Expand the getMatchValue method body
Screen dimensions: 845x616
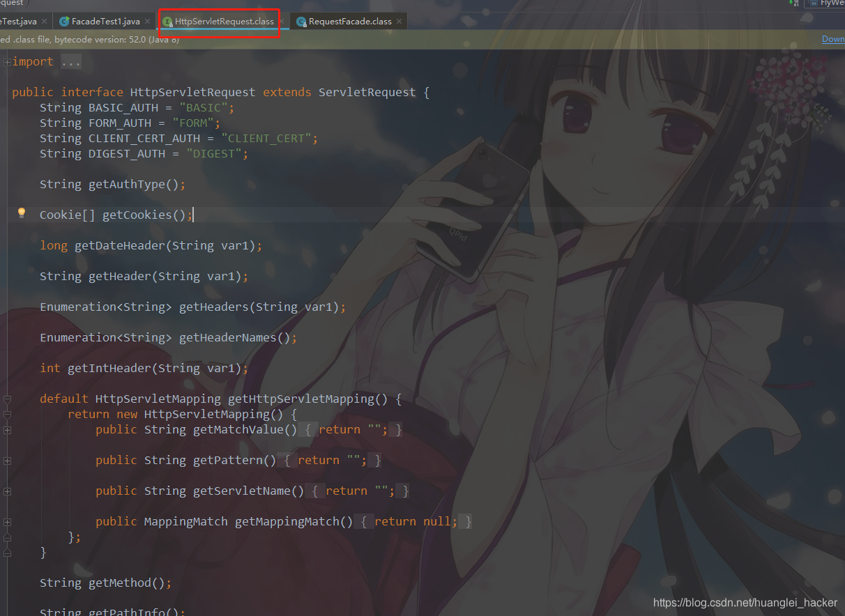[7, 430]
